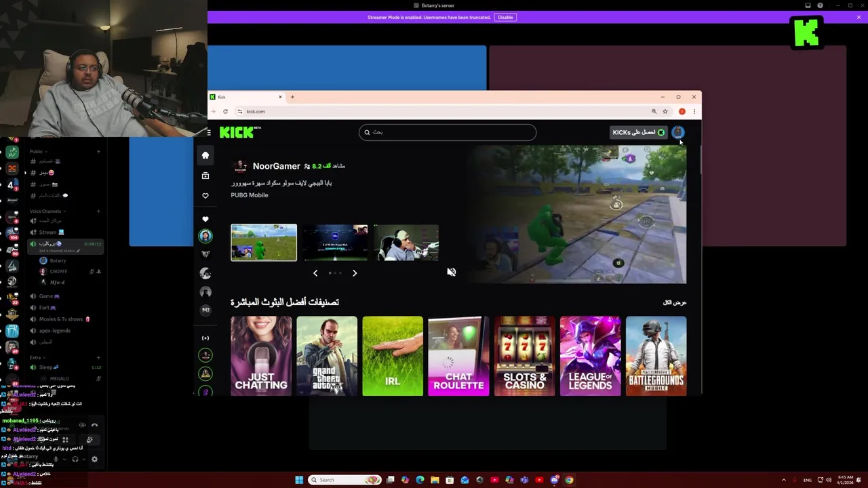Select user CRUYFF in voice channel
This screenshot has width=868, height=488.
[58, 272]
